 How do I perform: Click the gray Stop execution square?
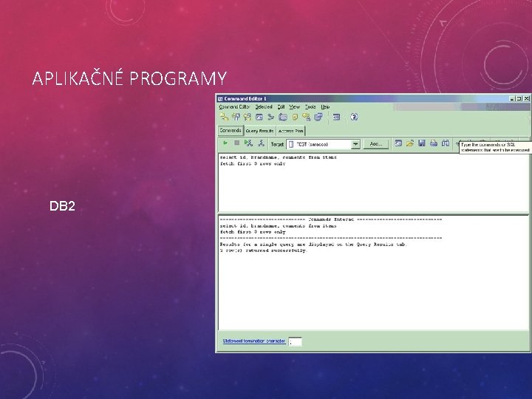coord(237,143)
